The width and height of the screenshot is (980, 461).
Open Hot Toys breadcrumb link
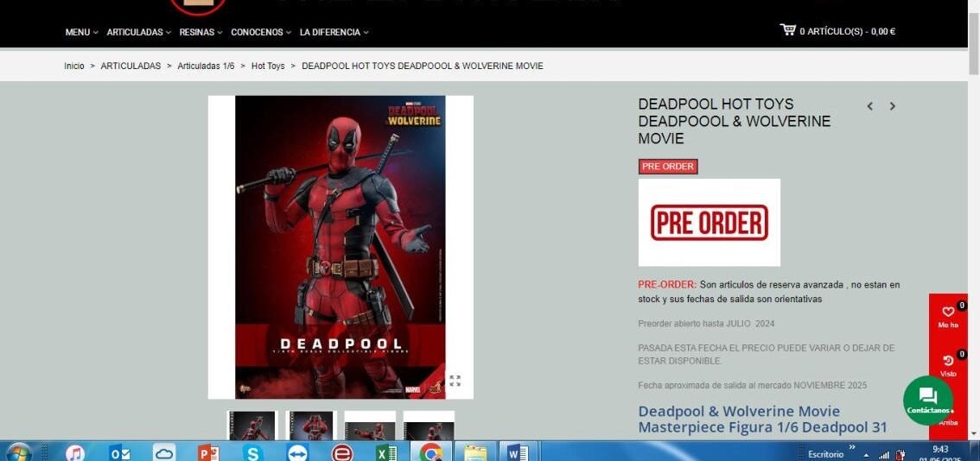[x=268, y=66]
